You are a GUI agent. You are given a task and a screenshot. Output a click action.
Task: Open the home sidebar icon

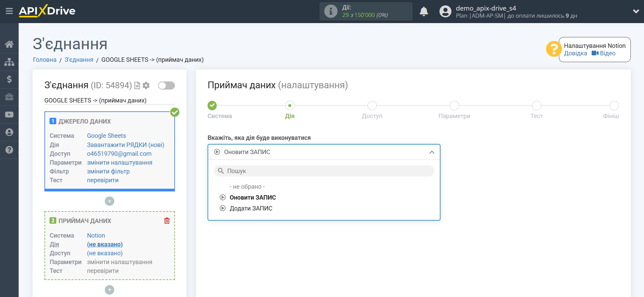pos(9,44)
